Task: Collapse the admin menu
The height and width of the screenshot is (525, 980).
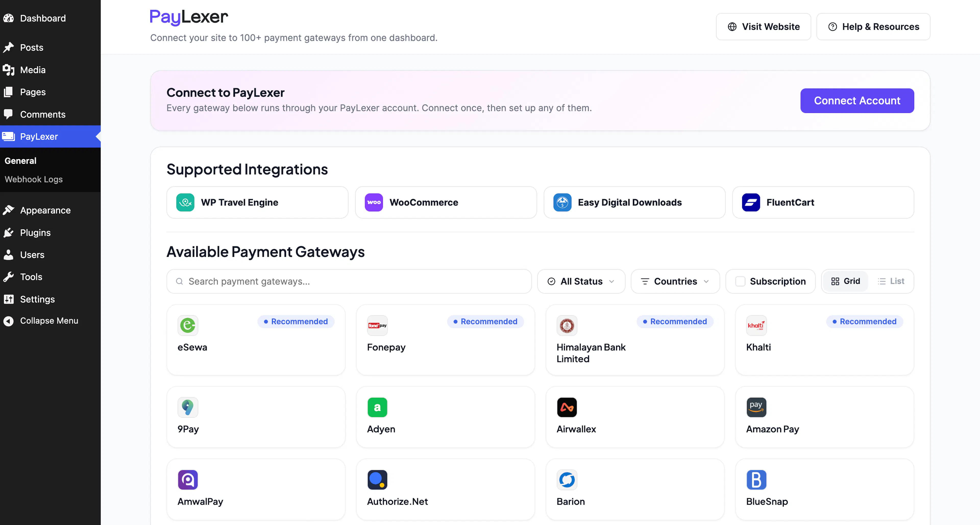Action: pyautogui.click(x=50, y=321)
